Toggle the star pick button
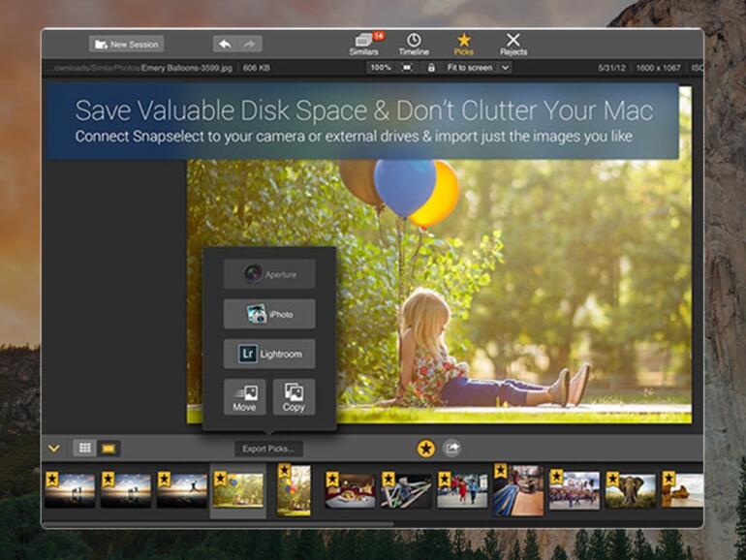Viewport: 746px width, 560px height. point(426,449)
